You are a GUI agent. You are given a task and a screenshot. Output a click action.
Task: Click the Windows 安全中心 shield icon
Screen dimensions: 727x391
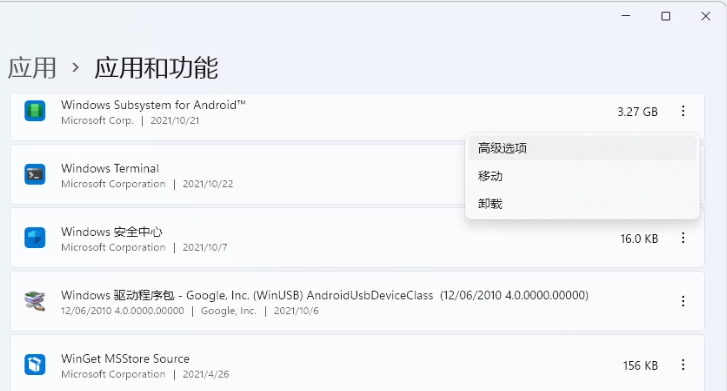click(35, 238)
